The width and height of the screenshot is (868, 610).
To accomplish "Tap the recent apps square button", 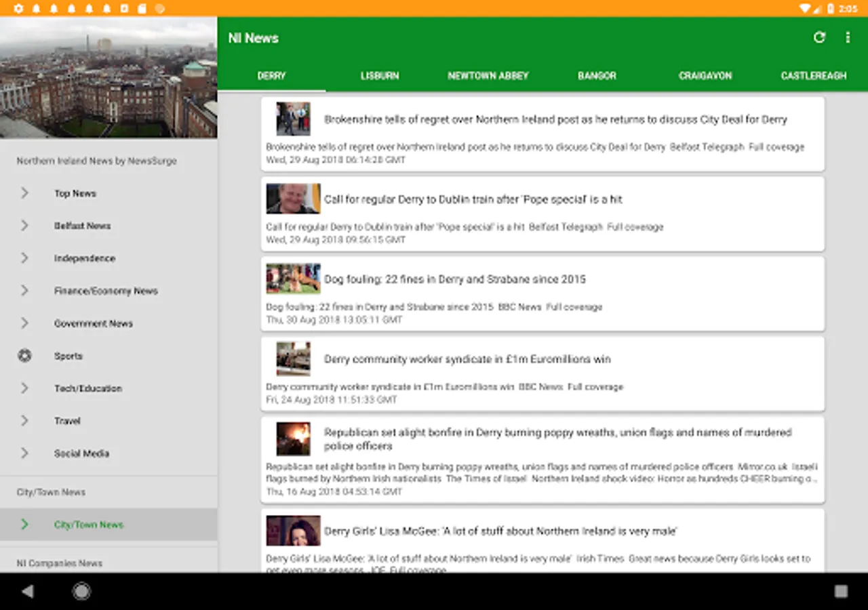I will 841,591.
